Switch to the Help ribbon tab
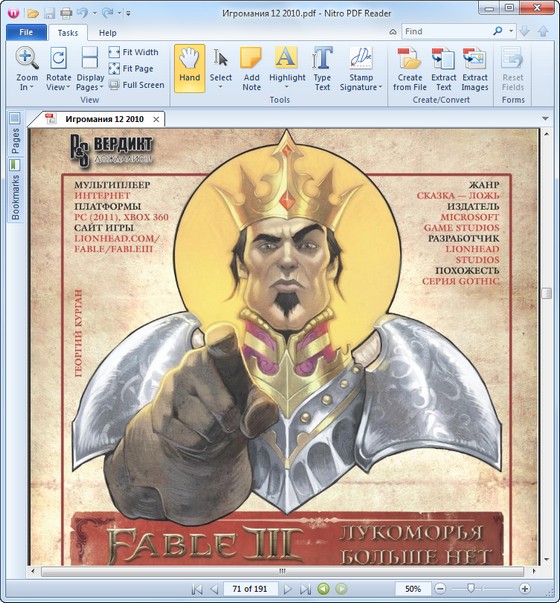This screenshot has width=560, height=603. coord(108,33)
